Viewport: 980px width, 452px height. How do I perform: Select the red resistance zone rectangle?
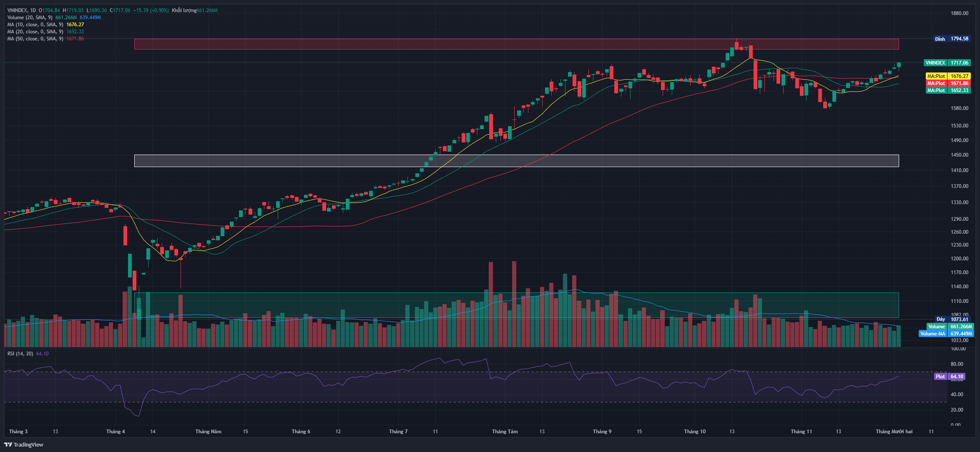(x=417, y=44)
